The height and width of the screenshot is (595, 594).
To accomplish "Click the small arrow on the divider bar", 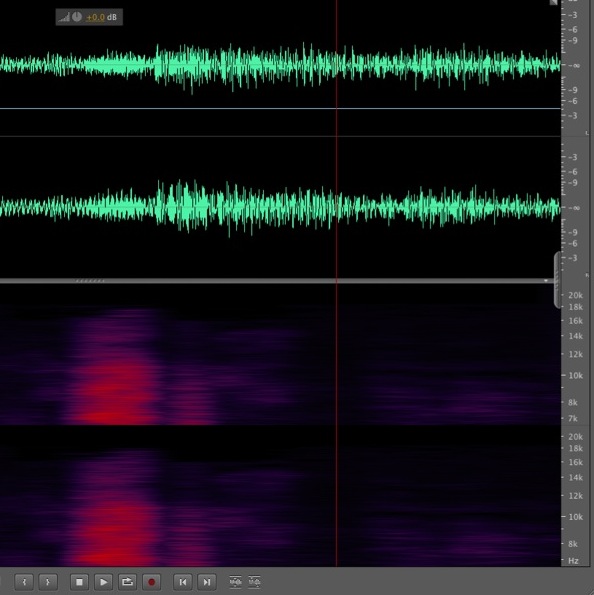I will [x=546, y=281].
